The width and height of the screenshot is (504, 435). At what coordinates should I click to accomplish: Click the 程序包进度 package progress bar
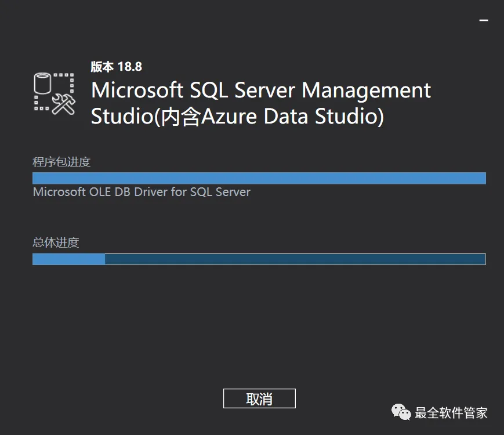(x=259, y=178)
